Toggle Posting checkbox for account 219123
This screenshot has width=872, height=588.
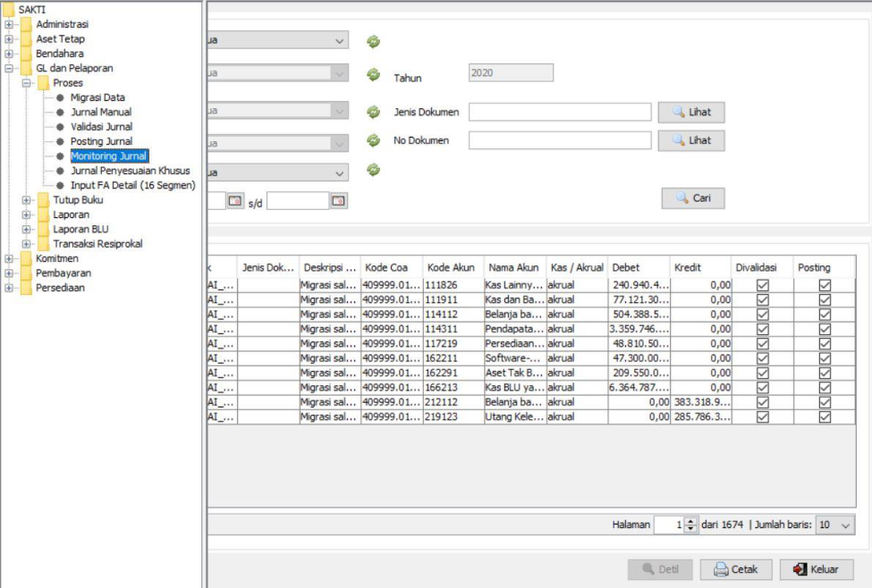coord(825,416)
